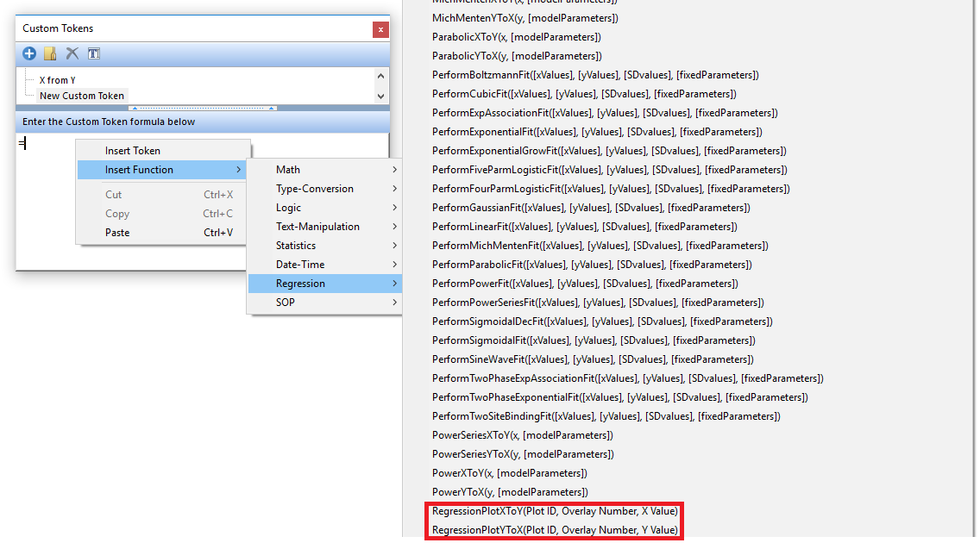
Task: Click the blue plus add token icon
Action: point(29,53)
